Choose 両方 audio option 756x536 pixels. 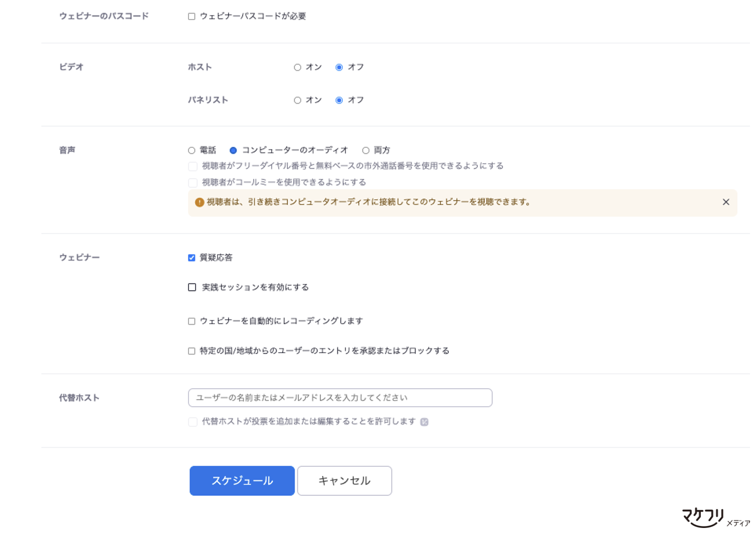[x=366, y=150]
